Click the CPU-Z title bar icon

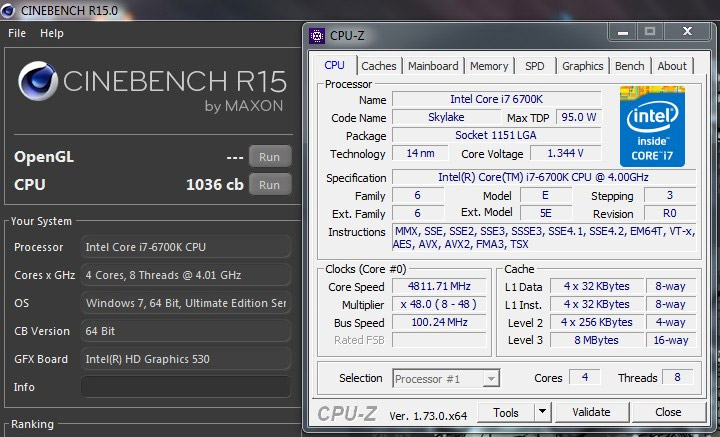[x=317, y=35]
